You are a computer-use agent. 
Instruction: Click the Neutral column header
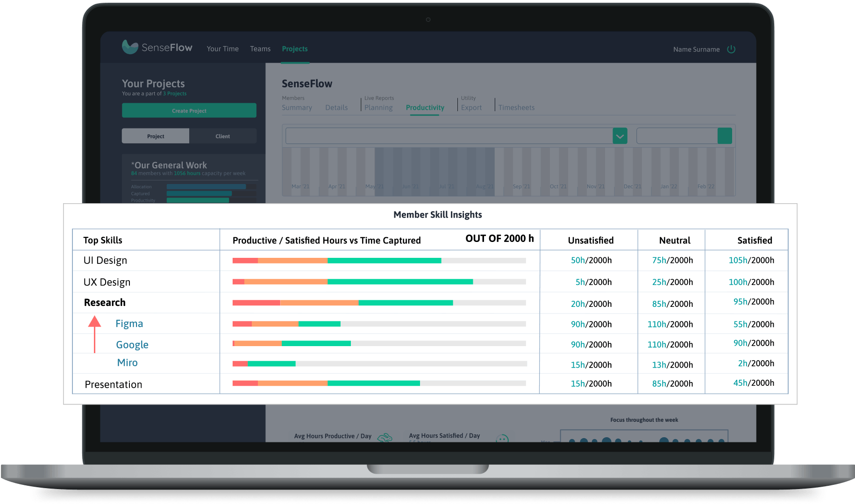pyautogui.click(x=675, y=240)
